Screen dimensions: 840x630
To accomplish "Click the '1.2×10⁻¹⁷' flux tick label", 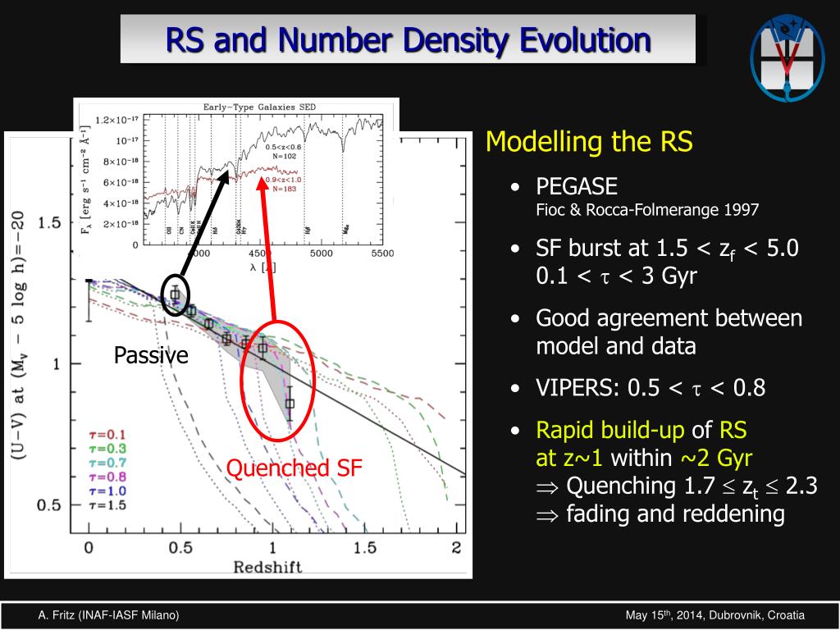I will pos(116,120).
